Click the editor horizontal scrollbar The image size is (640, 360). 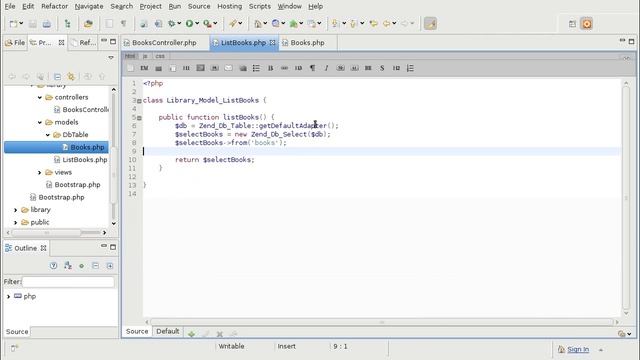pyautogui.click(x=382, y=322)
